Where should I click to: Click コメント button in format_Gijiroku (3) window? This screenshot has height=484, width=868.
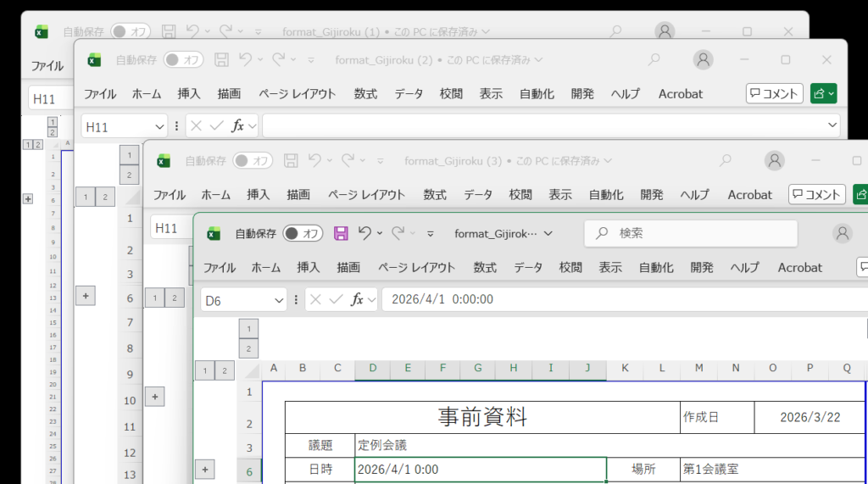click(817, 194)
